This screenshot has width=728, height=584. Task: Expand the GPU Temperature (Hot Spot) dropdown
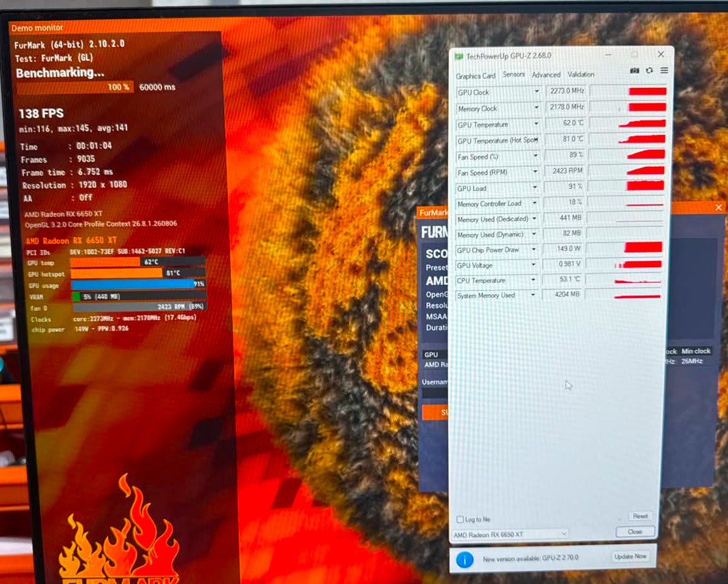pyautogui.click(x=536, y=139)
